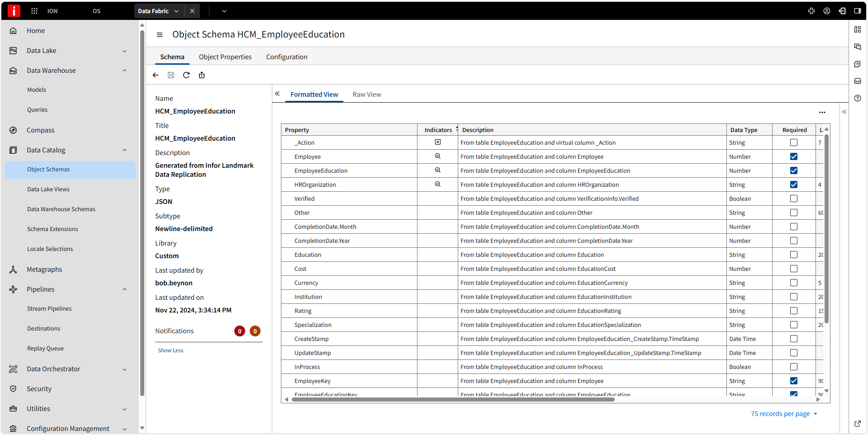The image size is (868, 435).
Task: Go back with the arrow icon
Action: [156, 75]
